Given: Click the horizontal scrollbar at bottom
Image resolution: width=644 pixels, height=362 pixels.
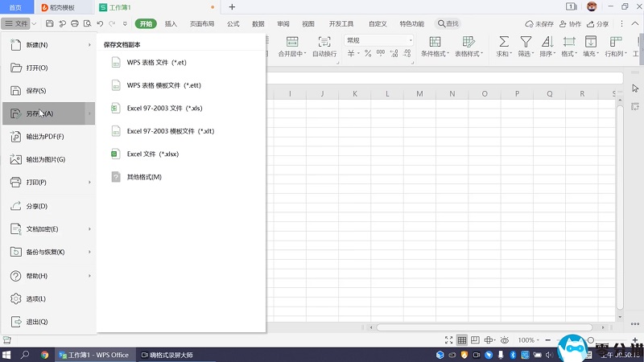Looking at the screenshot, I should [x=483, y=327].
